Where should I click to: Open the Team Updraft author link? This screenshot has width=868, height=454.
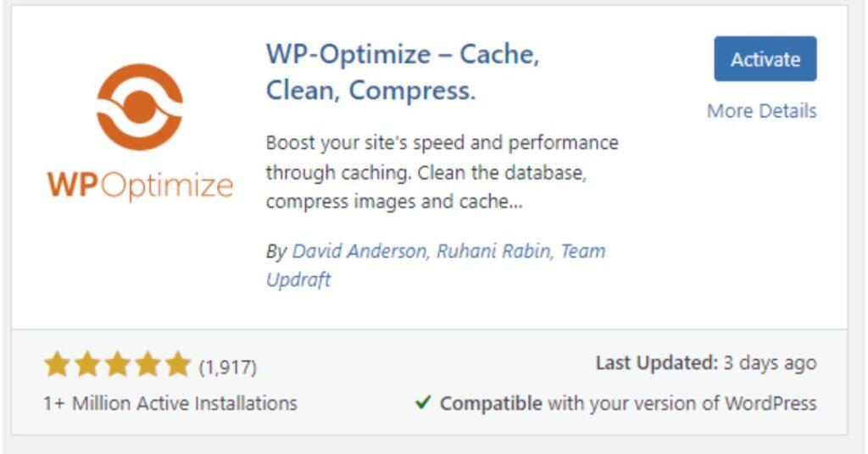tap(436, 265)
